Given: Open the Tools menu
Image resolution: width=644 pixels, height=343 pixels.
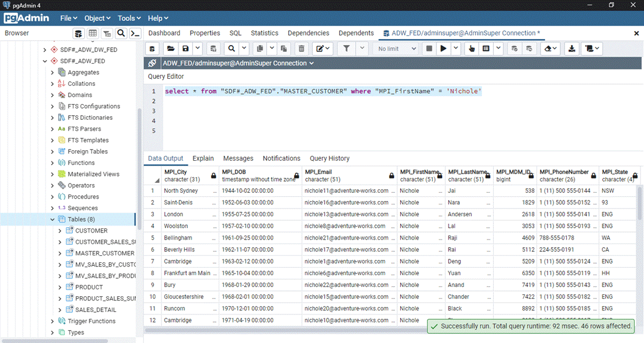Looking at the screenshot, I should click(x=129, y=18).
